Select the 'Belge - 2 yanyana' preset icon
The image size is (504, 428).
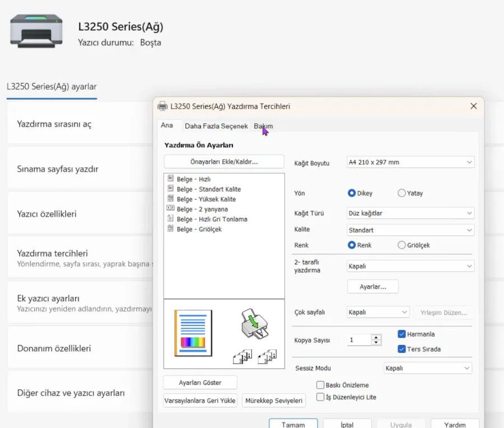170,209
